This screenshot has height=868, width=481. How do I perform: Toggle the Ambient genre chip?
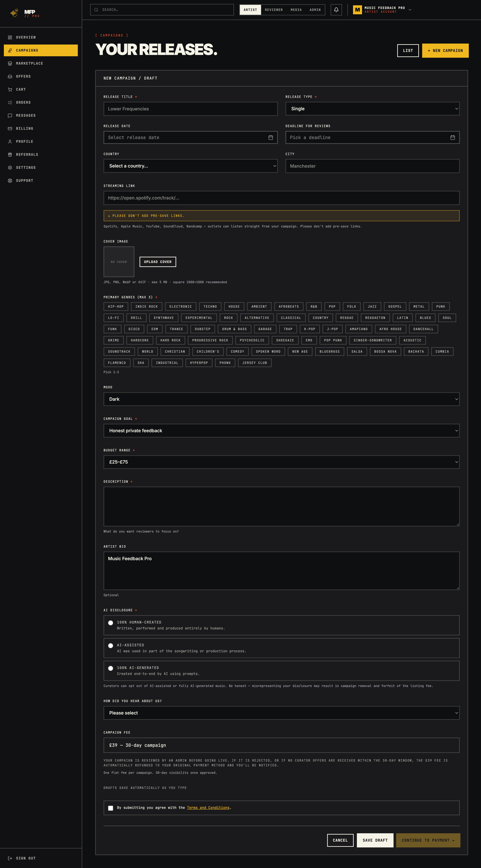click(259, 307)
